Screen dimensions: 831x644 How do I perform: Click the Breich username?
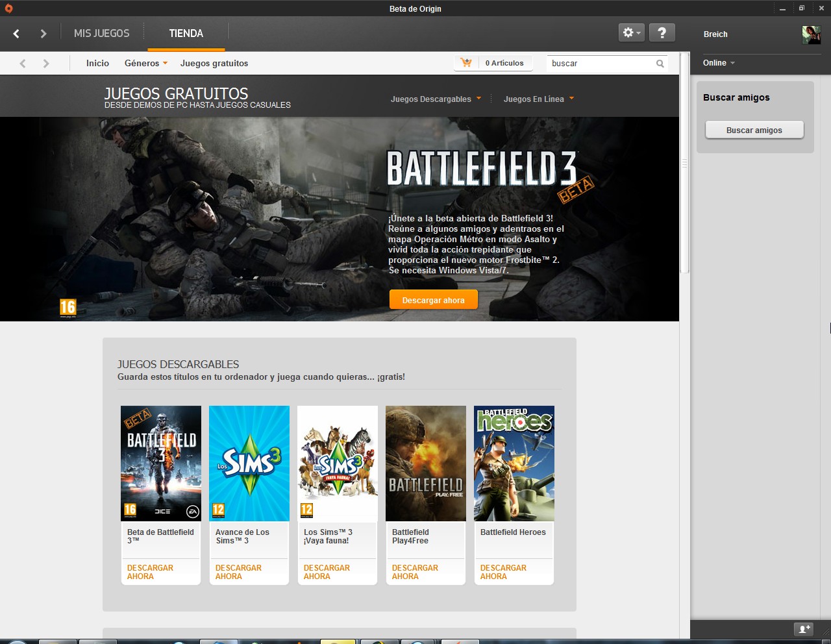715,34
